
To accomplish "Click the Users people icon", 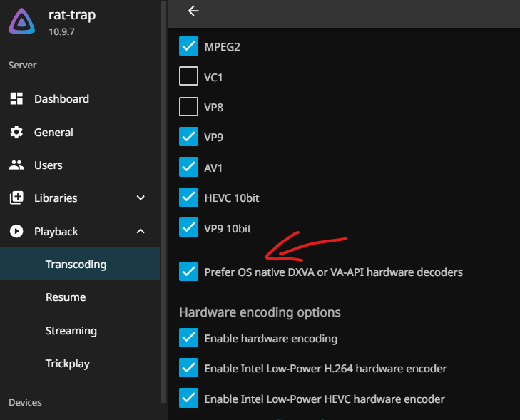I will tap(17, 165).
